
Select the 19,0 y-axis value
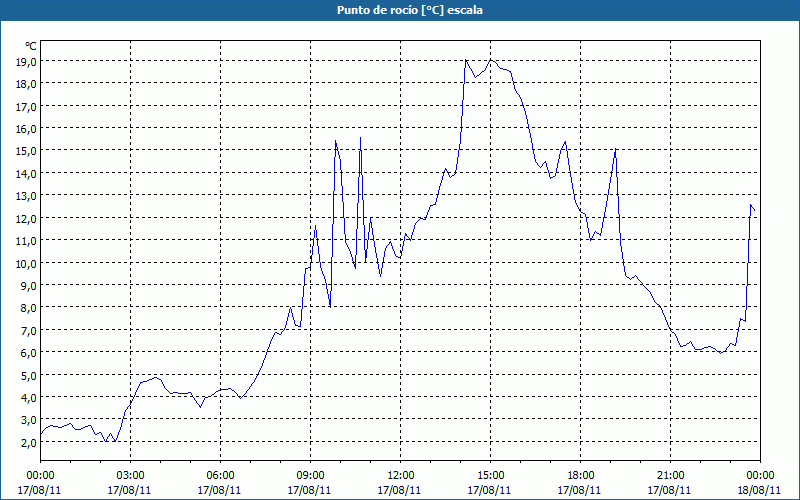point(26,62)
